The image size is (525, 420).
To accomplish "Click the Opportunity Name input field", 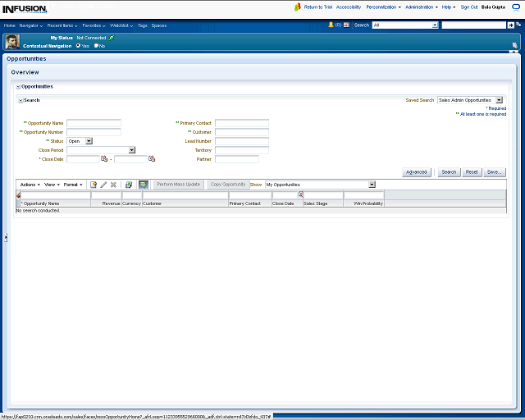I will coord(94,123).
